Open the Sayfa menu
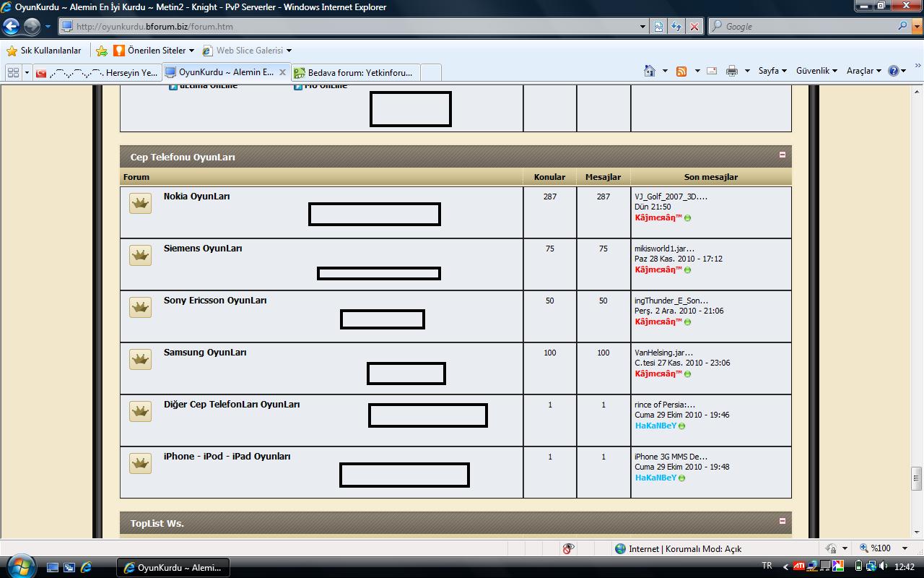Viewport: 924px width, 578px height. tap(772, 71)
